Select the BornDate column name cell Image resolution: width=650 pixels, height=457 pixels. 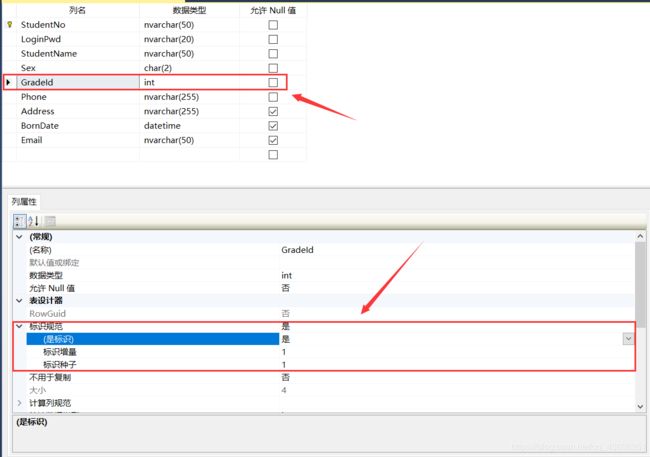78,126
